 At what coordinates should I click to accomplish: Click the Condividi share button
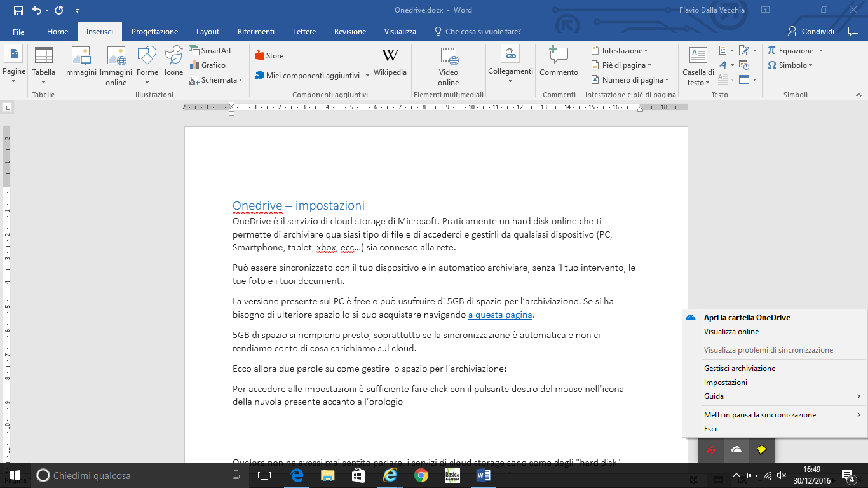810,32
